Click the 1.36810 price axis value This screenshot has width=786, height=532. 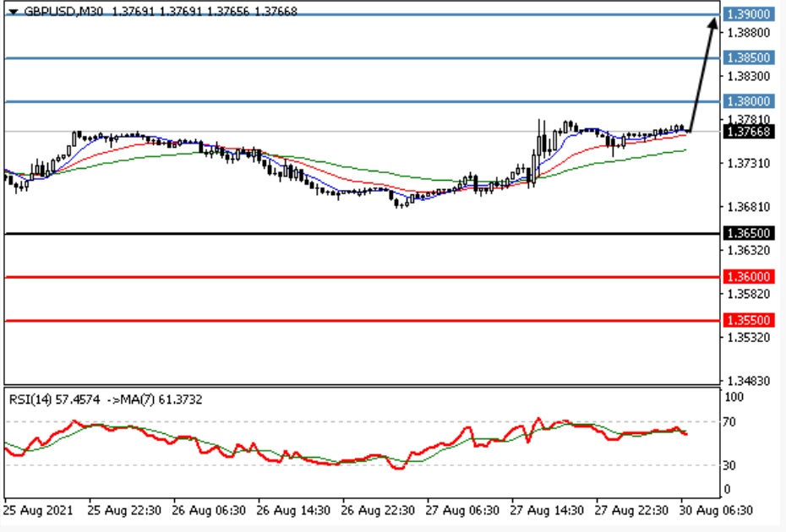tap(749, 207)
